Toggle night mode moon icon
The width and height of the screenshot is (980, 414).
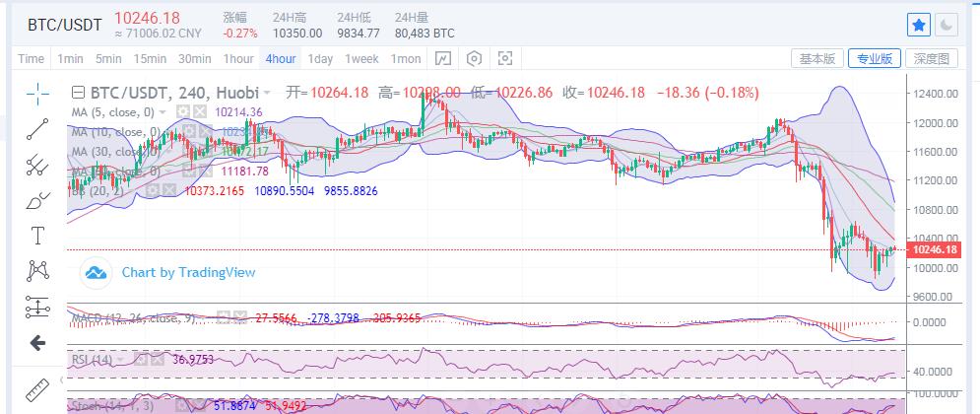[x=947, y=25]
